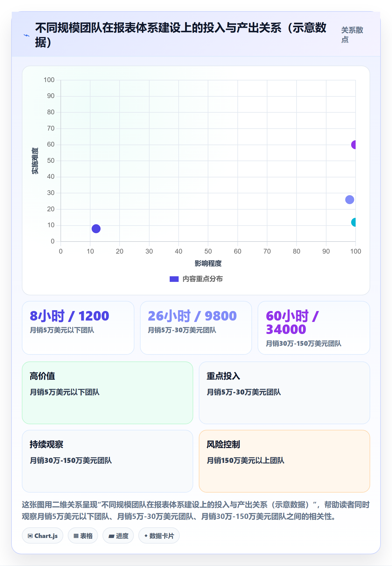
Task: Toggle the 内容重点分布 legend swatch
Action: coord(174,279)
